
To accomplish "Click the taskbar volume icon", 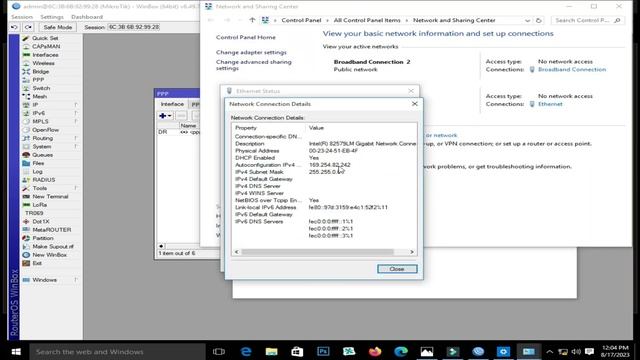I will (x=576, y=351).
